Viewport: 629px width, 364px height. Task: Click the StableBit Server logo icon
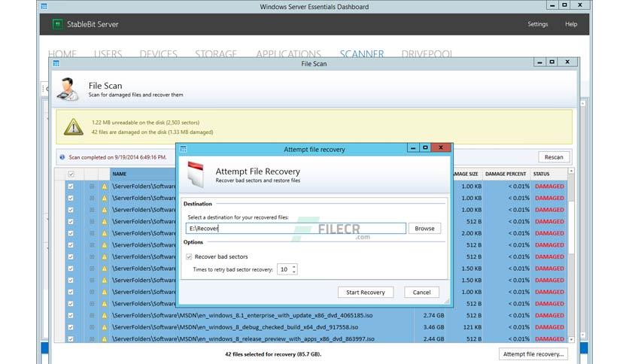pyautogui.click(x=57, y=24)
